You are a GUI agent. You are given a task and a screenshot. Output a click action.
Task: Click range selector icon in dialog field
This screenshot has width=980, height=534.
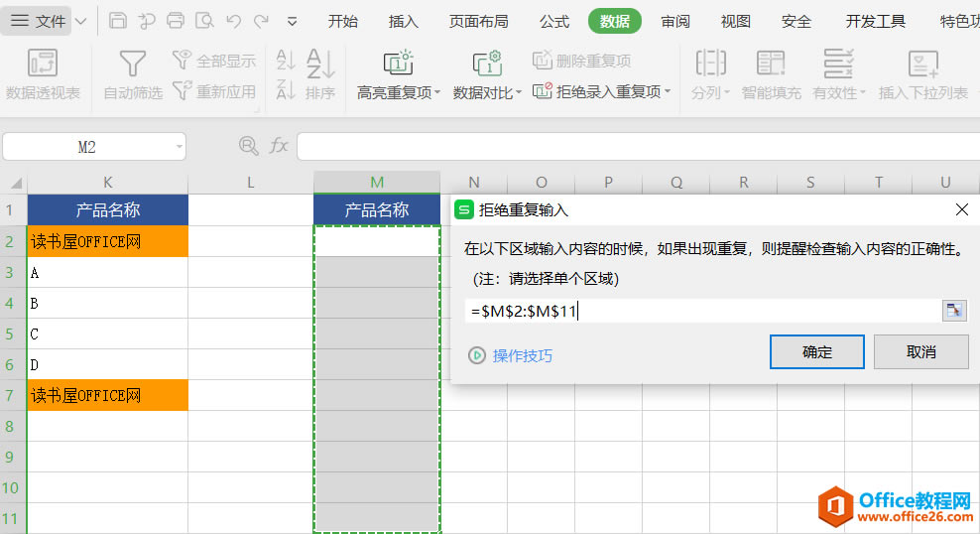[954, 311]
